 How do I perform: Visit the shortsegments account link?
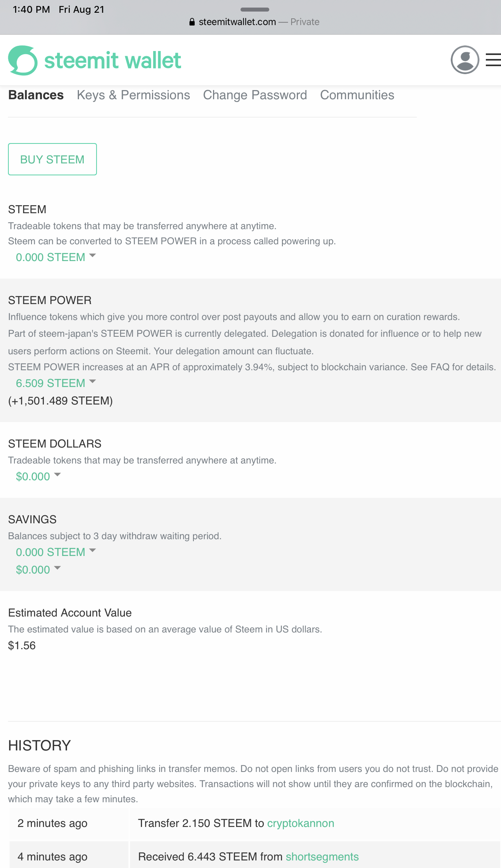[322, 856]
